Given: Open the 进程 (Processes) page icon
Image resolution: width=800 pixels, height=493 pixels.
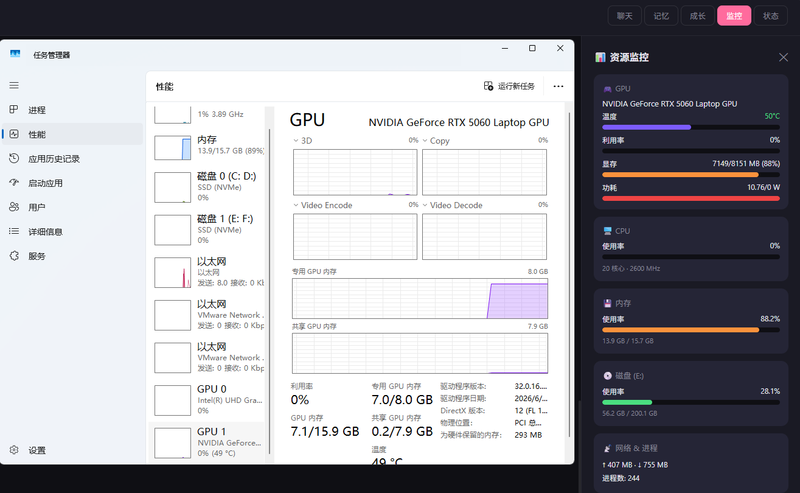Looking at the screenshot, I should point(14,110).
